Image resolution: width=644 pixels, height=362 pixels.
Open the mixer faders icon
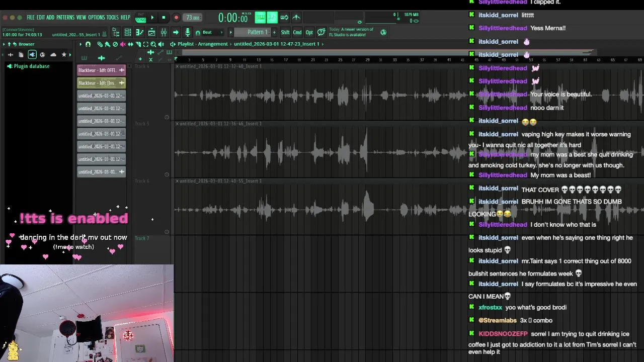pos(164,32)
